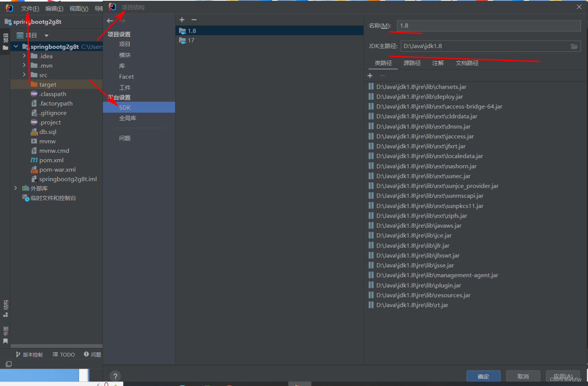Open the .project file

50,122
